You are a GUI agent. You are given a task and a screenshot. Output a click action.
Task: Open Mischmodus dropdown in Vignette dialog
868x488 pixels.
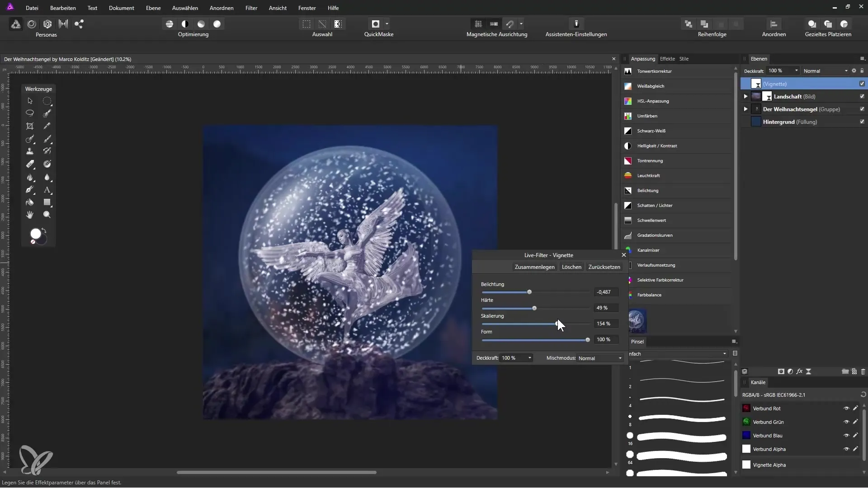click(x=600, y=358)
